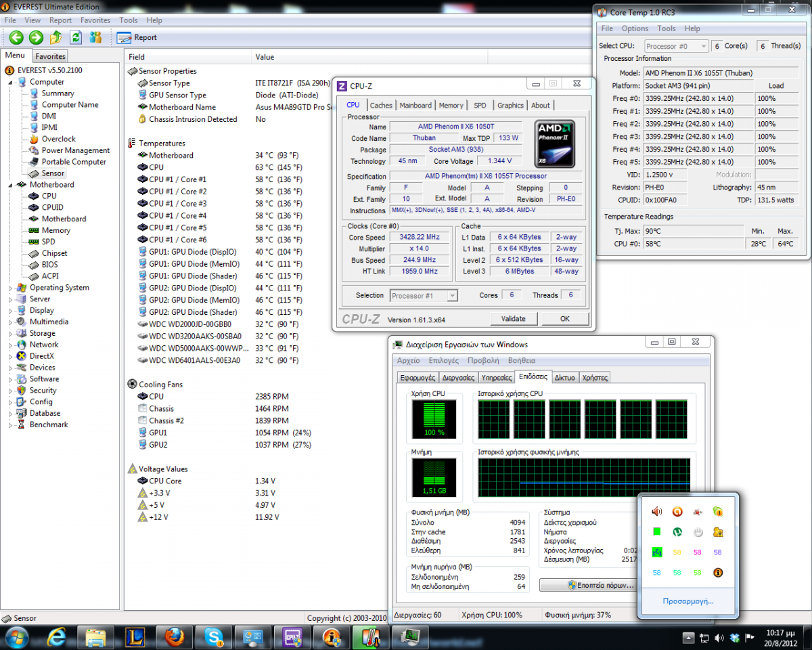Click the µTorrent icon in the tray popup
The width and height of the screenshot is (812, 650).
pos(677,532)
